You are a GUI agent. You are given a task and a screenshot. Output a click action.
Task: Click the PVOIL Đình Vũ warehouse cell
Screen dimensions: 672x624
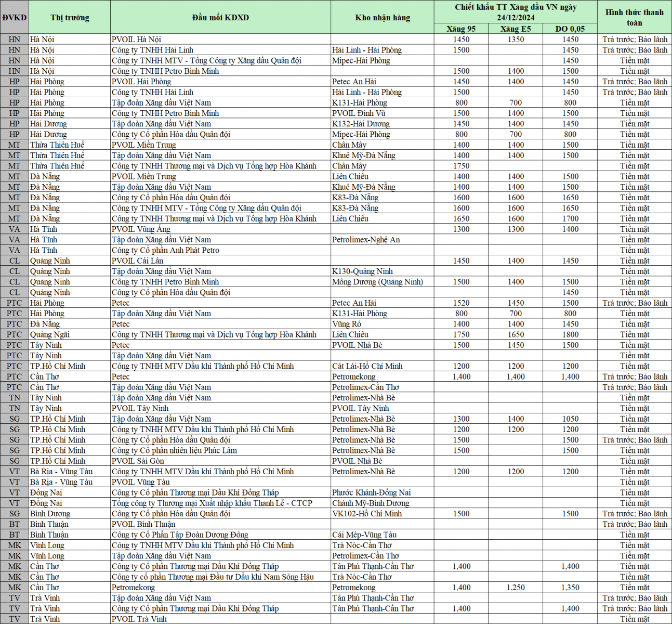(x=383, y=113)
